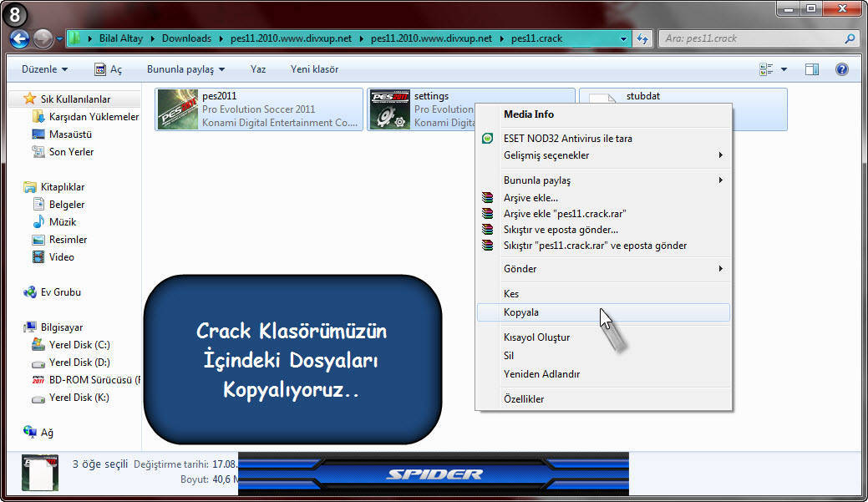Click the magnifier icon in search box
The height and width of the screenshot is (502, 868).
[850, 38]
